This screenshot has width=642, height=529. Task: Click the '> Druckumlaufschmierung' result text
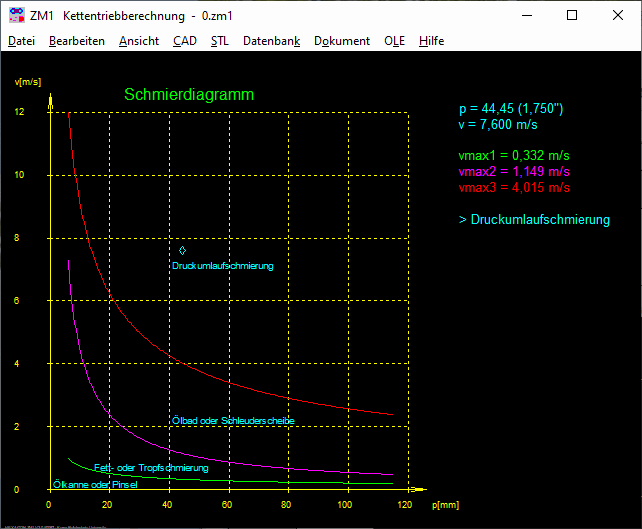[x=533, y=219]
